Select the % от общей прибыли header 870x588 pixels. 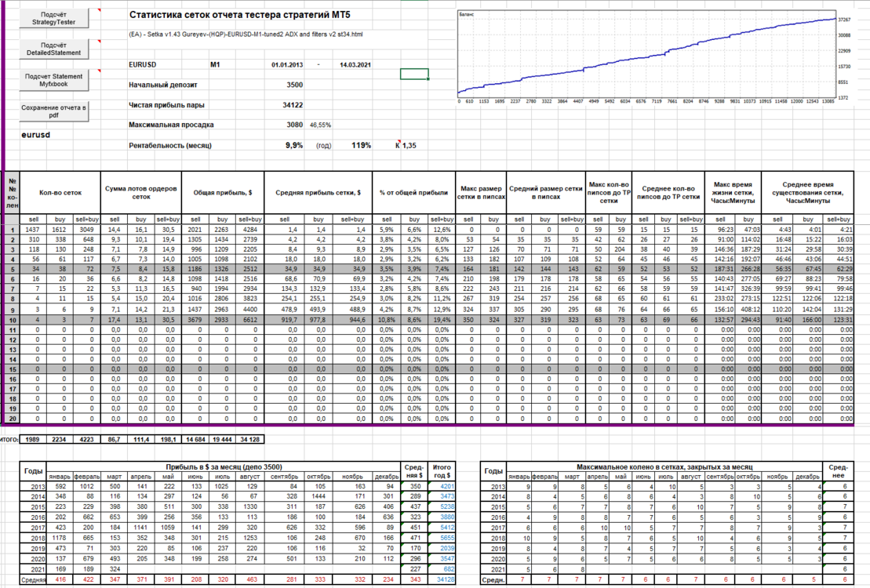[413, 193]
